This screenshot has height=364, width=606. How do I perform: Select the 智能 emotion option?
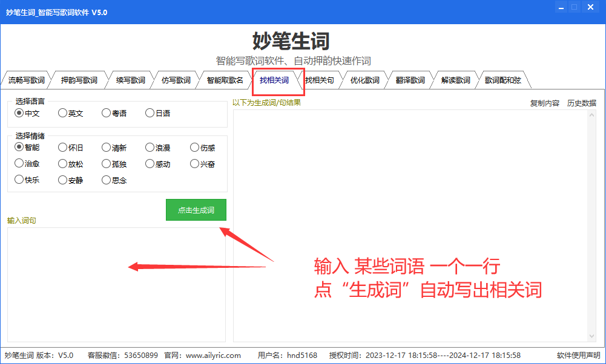click(x=27, y=148)
